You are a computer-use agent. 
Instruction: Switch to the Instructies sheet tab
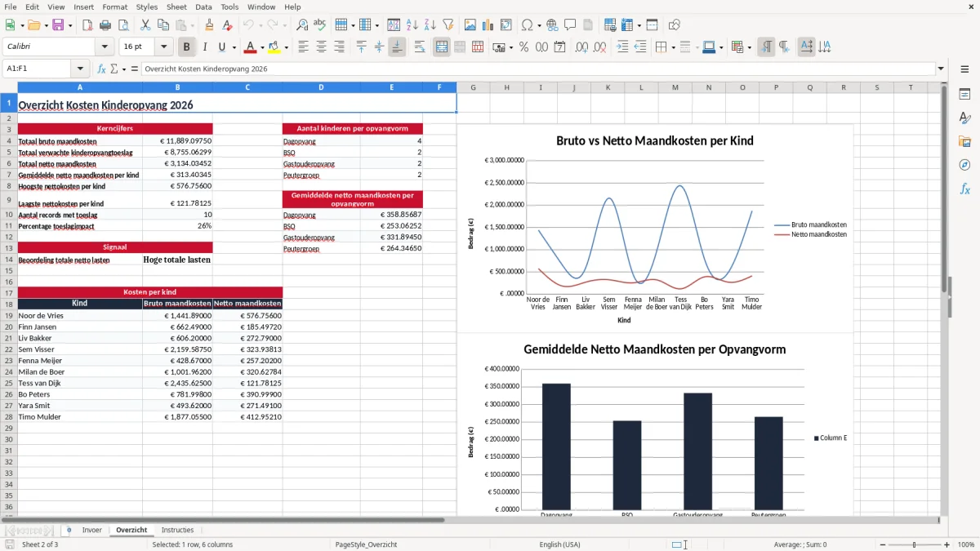tap(177, 531)
